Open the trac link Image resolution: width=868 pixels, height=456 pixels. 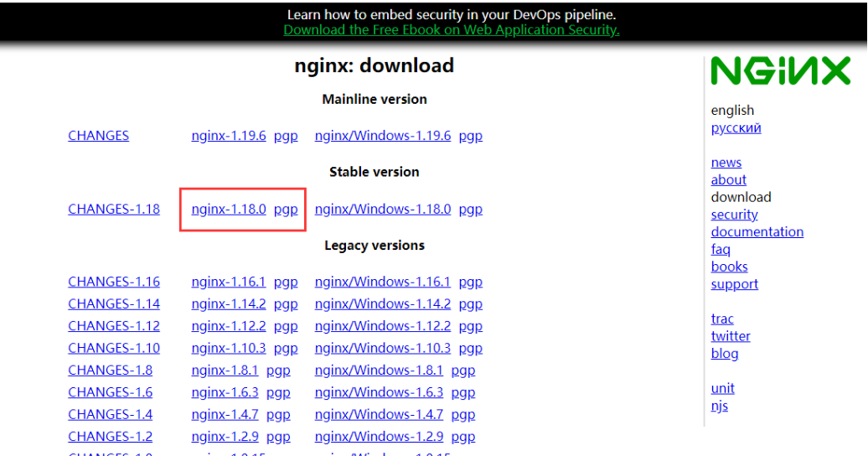point(722,319)
